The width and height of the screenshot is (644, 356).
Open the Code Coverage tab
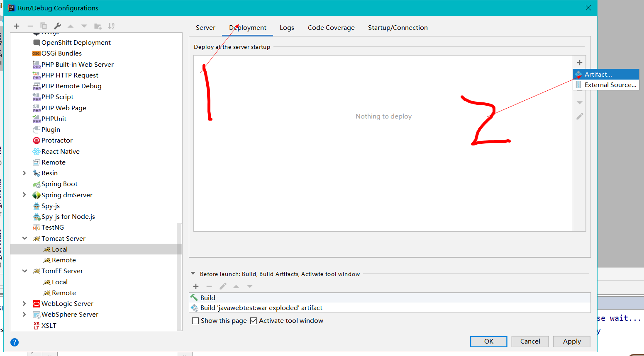coord(331,28)
